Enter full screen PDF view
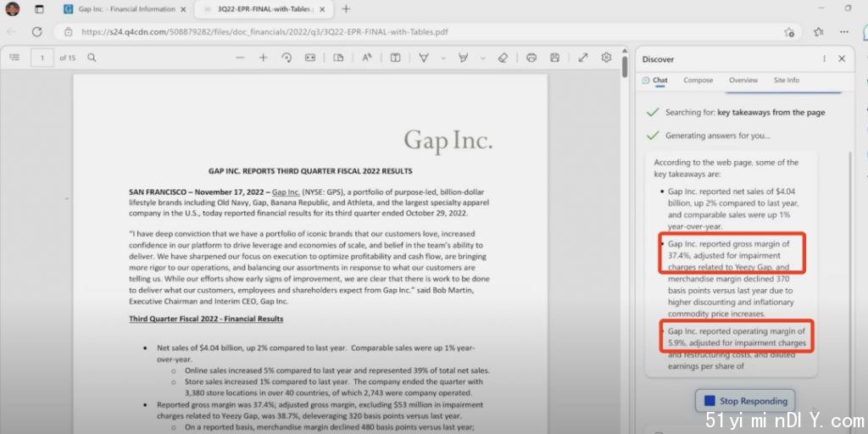The height and width of the screenshot is (434, 868). [583, 58]
